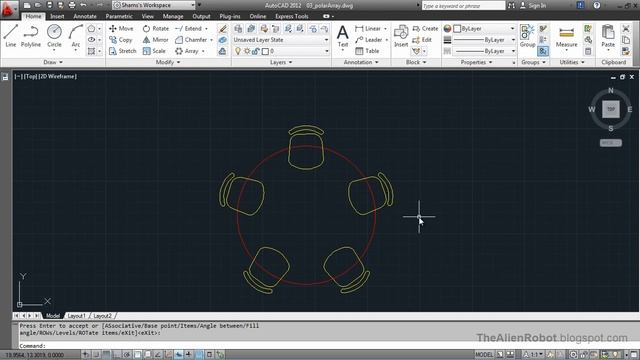640x360 pixels.
Task: Switch to the Manage ribbon tab
Action: coord(173,16)
